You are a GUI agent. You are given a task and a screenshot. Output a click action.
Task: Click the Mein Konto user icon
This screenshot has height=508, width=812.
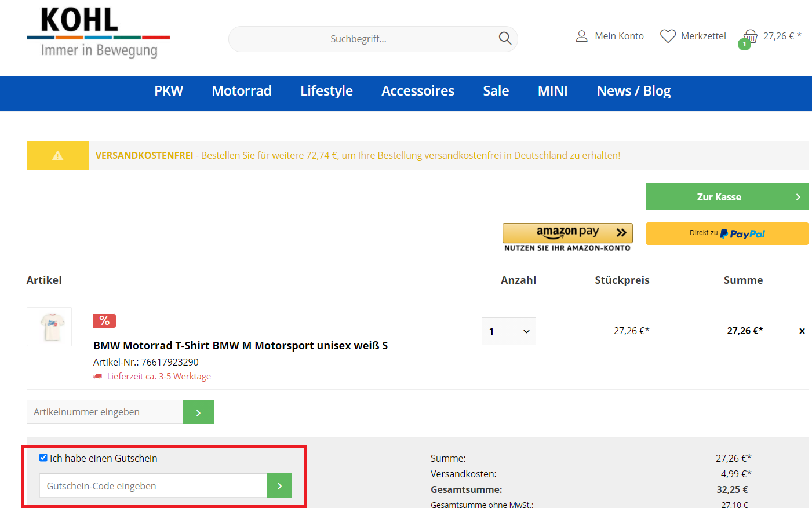581,36
